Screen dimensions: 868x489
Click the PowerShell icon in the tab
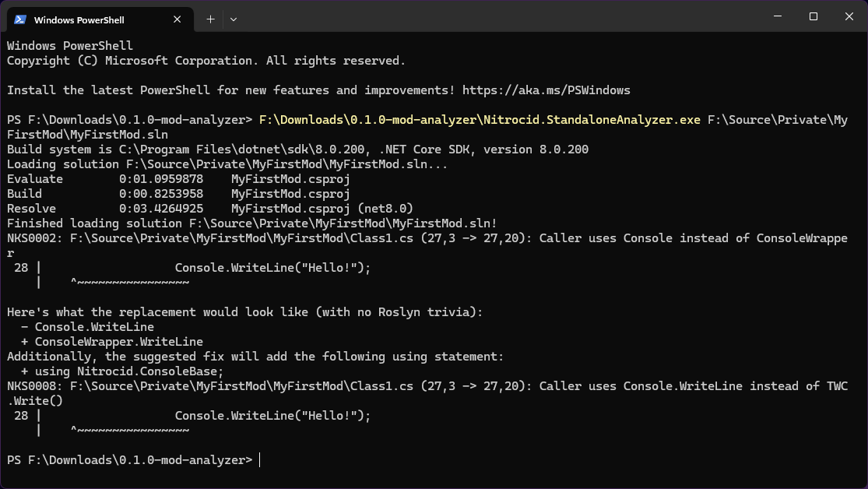[20, 19]
